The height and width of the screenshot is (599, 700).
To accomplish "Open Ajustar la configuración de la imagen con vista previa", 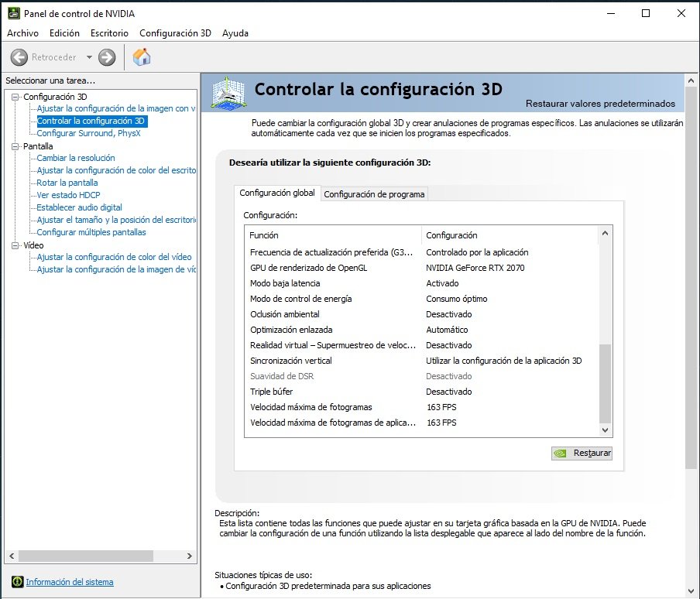I will click(x=116, y=108).
